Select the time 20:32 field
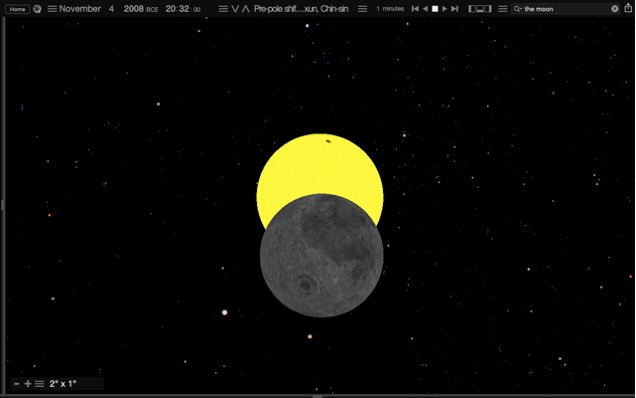 coord(177,9)
